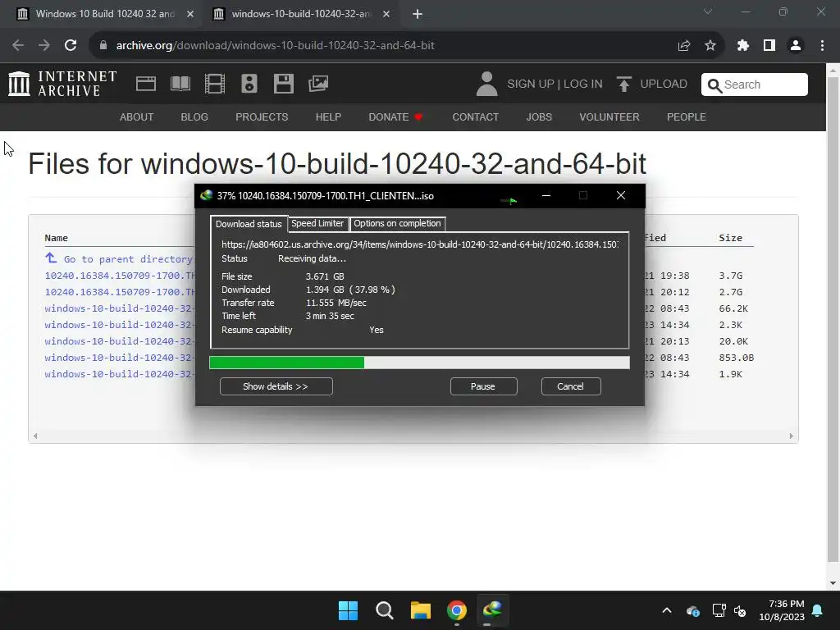
Task: Click the SIGN UP link
Action: coord(531,84)
